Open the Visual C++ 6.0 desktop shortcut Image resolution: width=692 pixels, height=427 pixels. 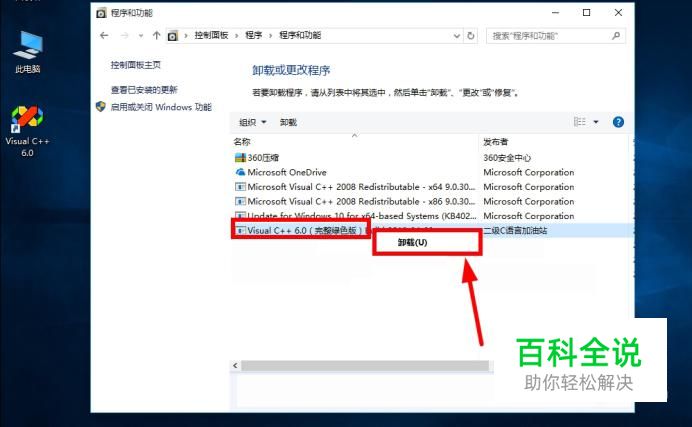(x=27, y=131)
